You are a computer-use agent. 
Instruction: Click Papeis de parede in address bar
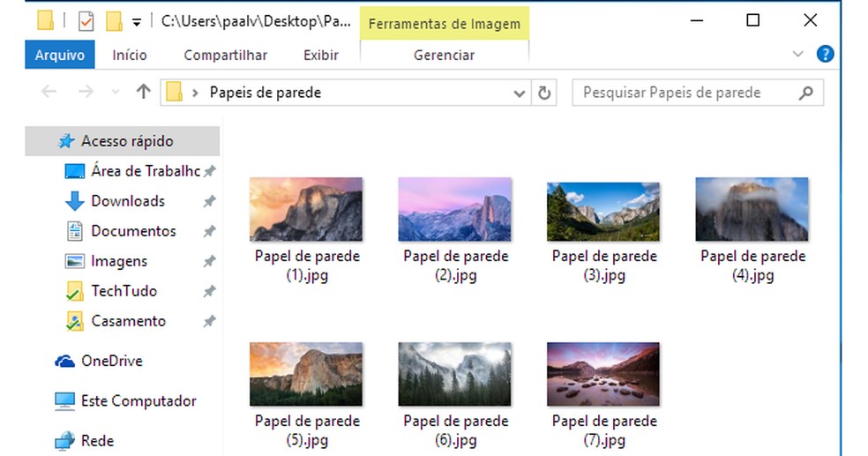pyautogui.click(x=266, y=93)
